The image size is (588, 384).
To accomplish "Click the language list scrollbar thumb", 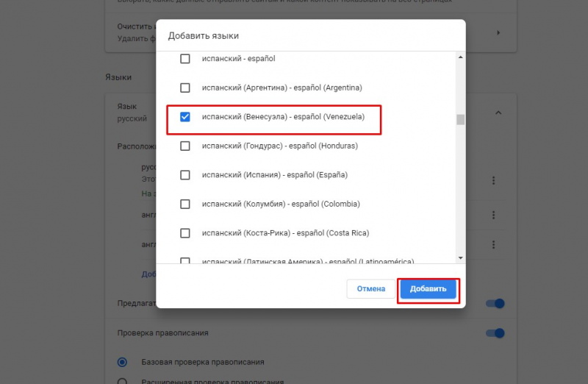I will [460, 120].
